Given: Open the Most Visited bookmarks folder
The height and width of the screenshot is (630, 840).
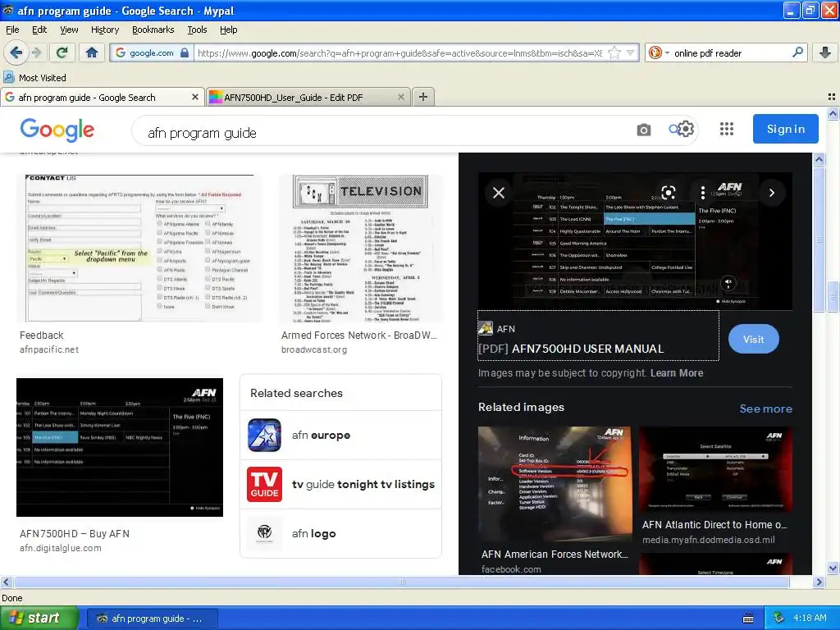Looking at the screenshot, I should pyautogui.click(x=34, y=78).
